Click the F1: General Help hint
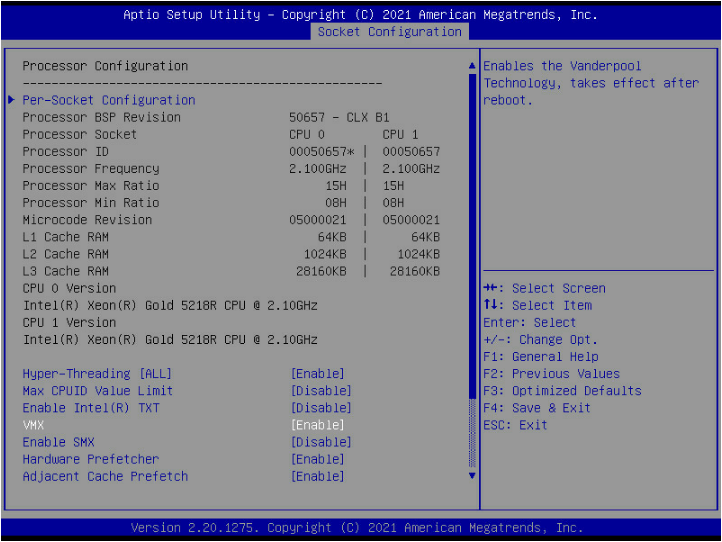This screenshot has height=542, width=722. [541, 357]
